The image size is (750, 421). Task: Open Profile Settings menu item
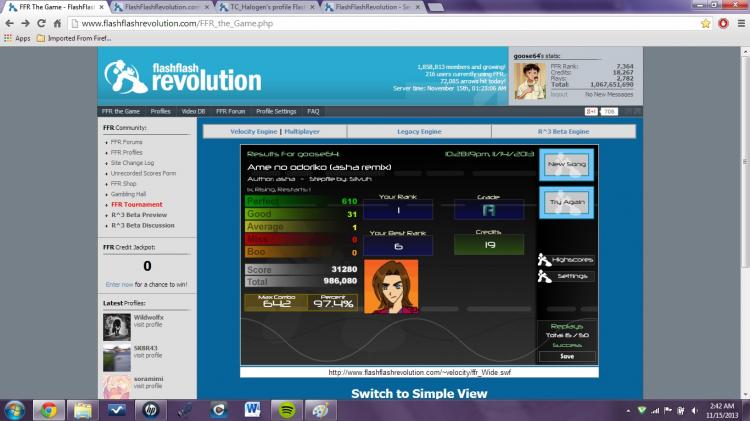coord(276,111)
